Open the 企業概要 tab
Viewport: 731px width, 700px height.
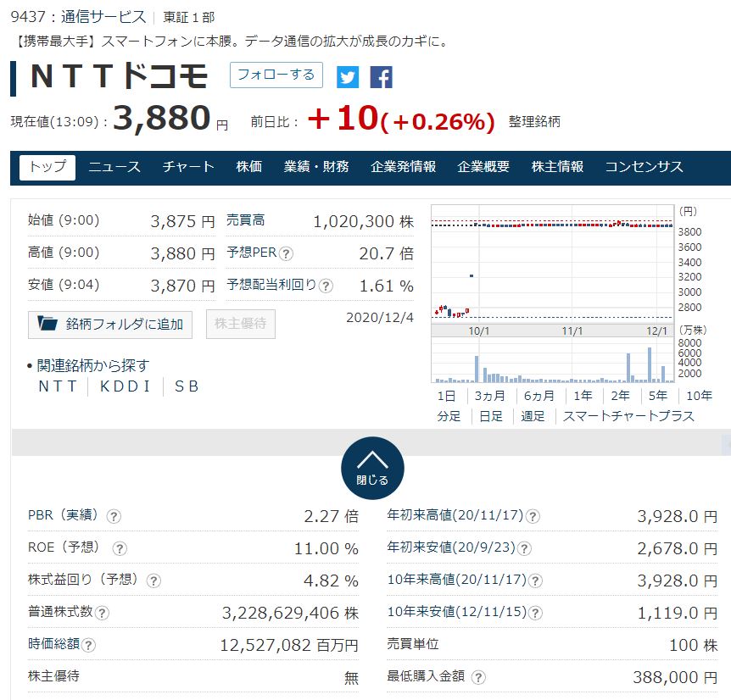coord(483,167)
